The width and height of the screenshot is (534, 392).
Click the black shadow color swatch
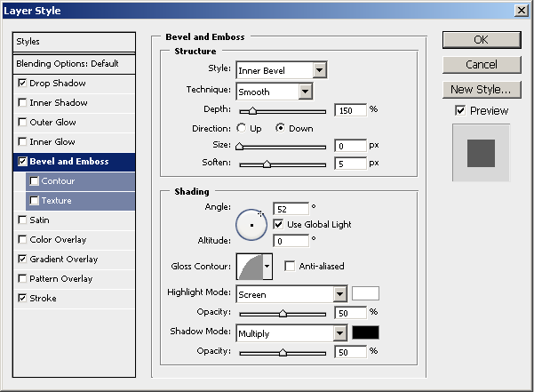(x=365, y=334)
